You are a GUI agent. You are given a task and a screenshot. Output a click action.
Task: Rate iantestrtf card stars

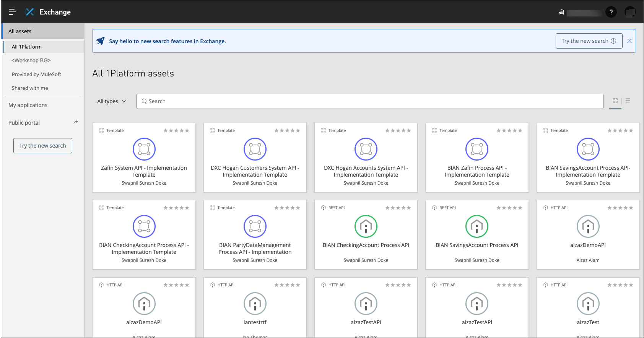287,285
